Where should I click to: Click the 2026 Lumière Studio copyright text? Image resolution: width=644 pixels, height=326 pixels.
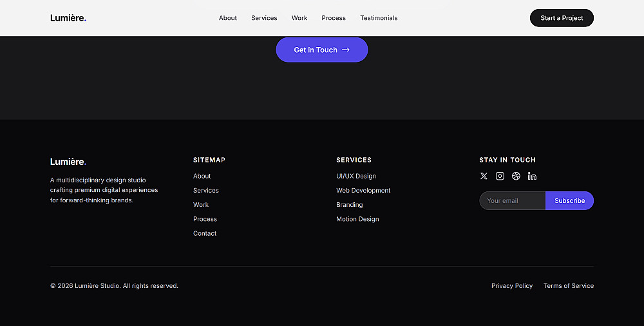(114, 285)
